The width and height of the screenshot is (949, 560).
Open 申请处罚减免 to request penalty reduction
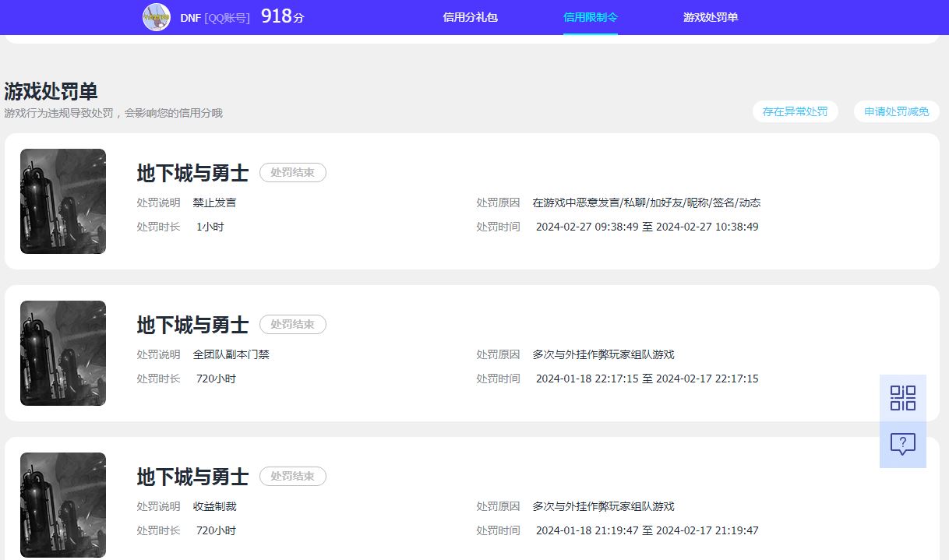(896, 111)
